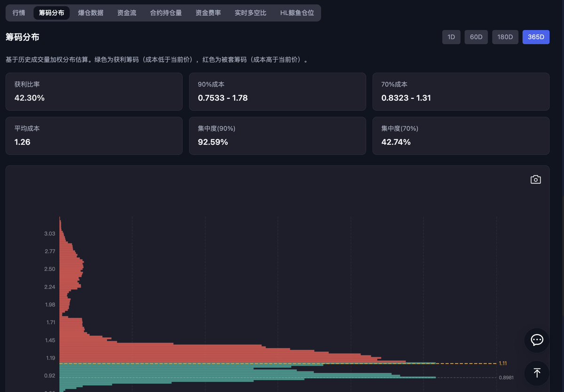The image size is (564, 392).
Task: Go to the 资金流 tab
Action: (x=127, y=13)
